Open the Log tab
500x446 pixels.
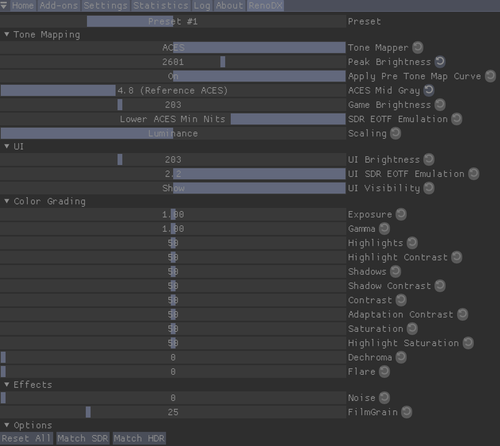pyautogui.click(x=202, y=6)
